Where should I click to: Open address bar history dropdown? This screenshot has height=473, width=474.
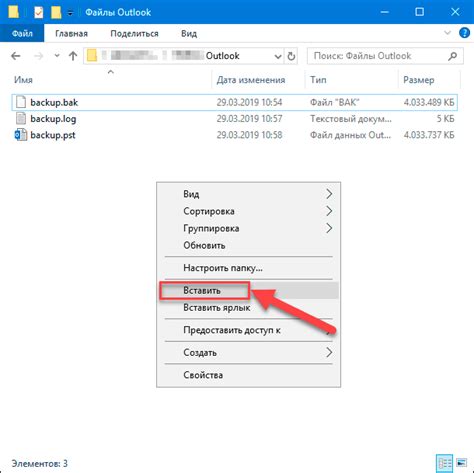(278, 56)
